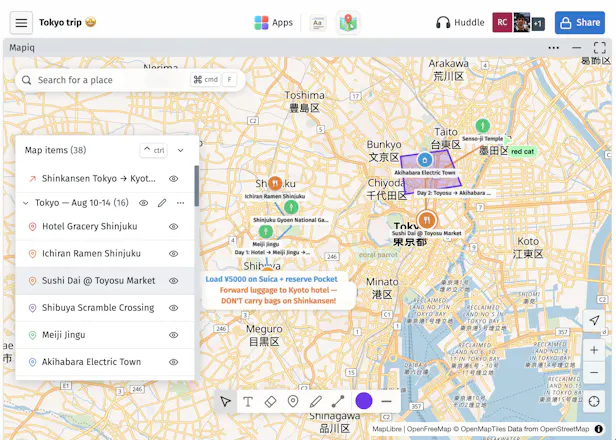Open the Mapiq map app icon
The height and width of the screenshot is (440, 616).
coord(348,23)
